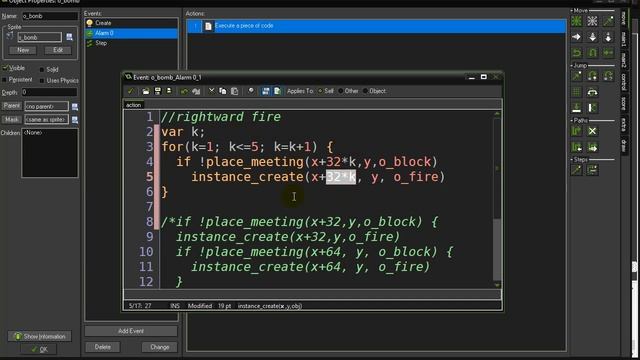This screenshot has width=640, height=360.
Task: Select the Jump to Start action icon
Action: click(592, 76)
